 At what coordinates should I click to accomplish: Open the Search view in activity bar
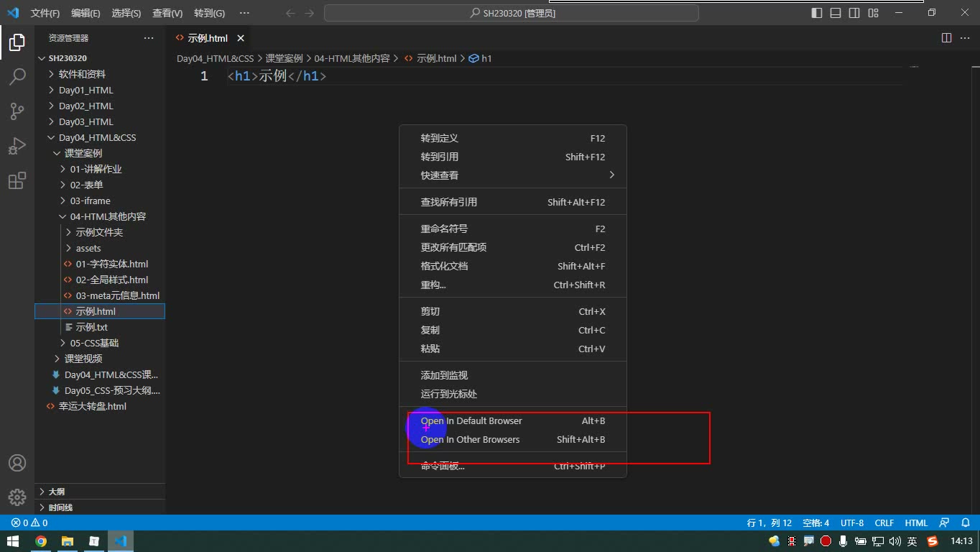(x=17, y=76)
